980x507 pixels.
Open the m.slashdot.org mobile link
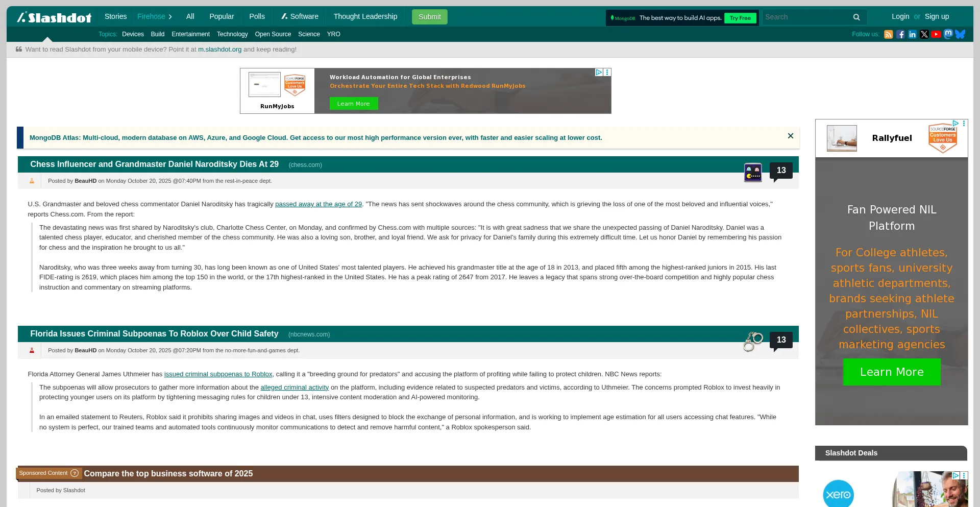tap(219, 50)
